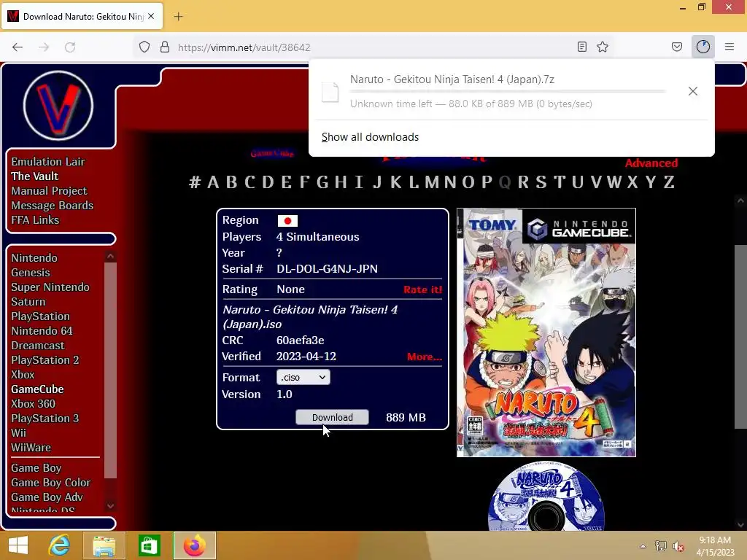Click the download progress bar
The width and height of the screenshot is (747, 560).
point(508,91)
